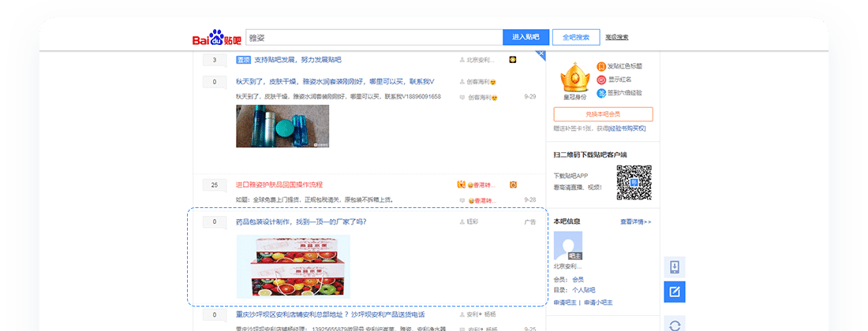Click the blue edit post icon

click(675, 292)
